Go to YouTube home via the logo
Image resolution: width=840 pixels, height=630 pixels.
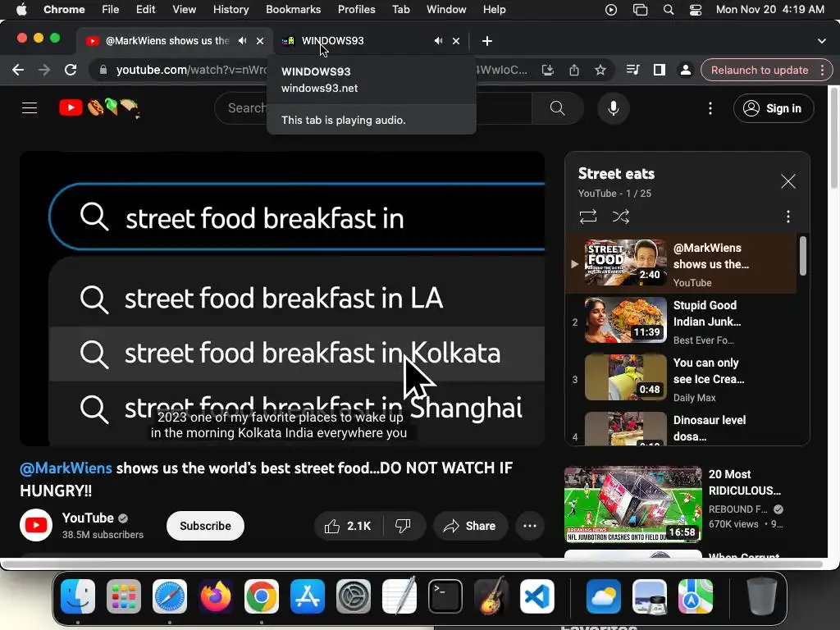pyautogui.click(x=99, y=108)
